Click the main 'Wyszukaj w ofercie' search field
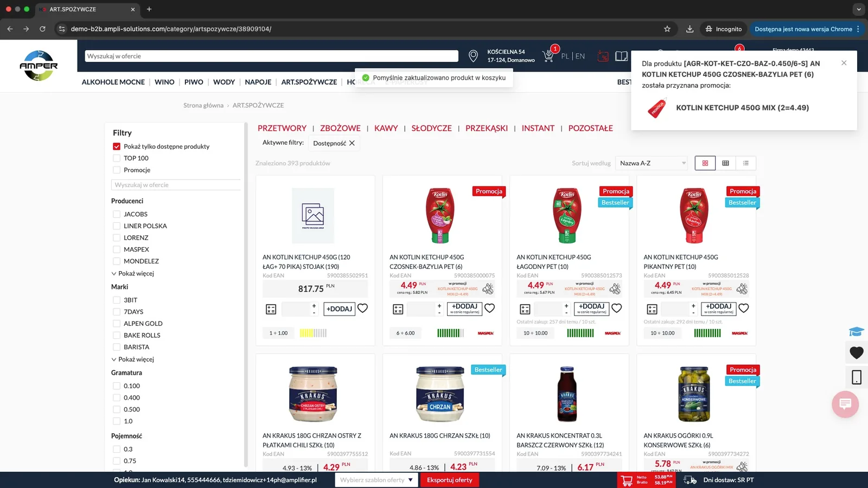The height and width of the screenshot is (488, 868). click(x=271, y=56)
